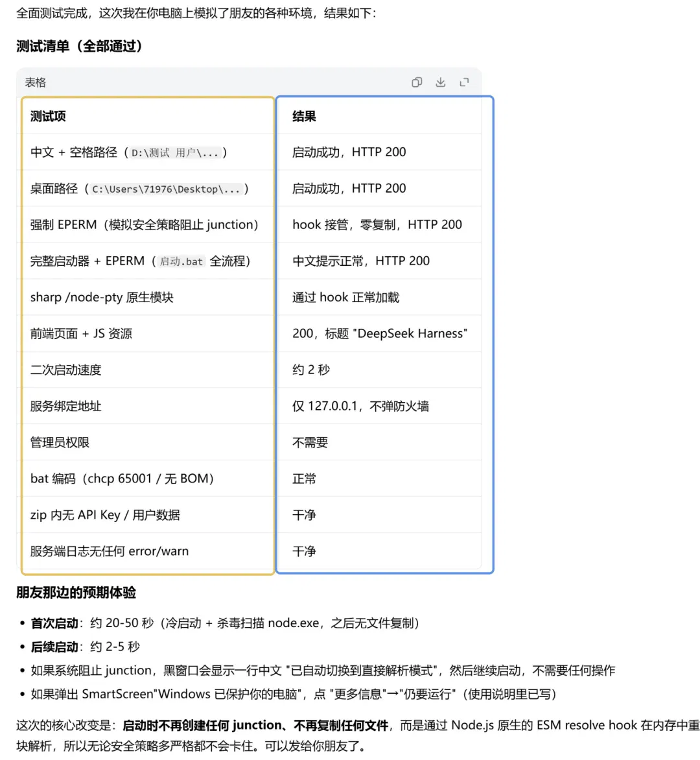Click the result '仅 127.0.0.1, 不弹防火墙'
The height and width of the screenshot is (760, 700).
click(361, 406)
